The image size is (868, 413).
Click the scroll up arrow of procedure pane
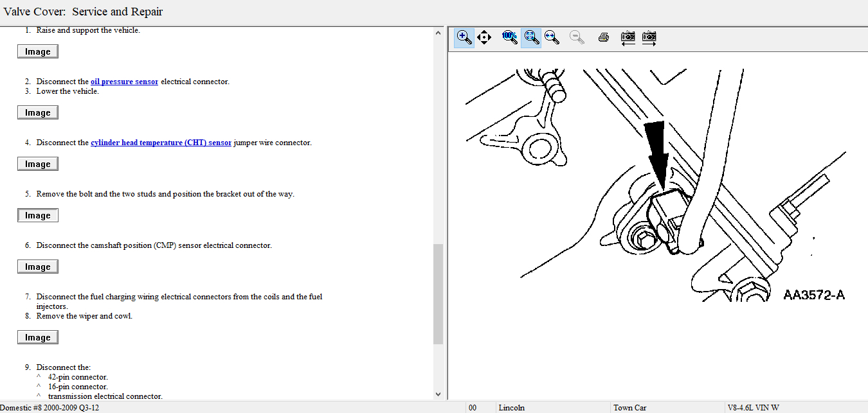439,32
